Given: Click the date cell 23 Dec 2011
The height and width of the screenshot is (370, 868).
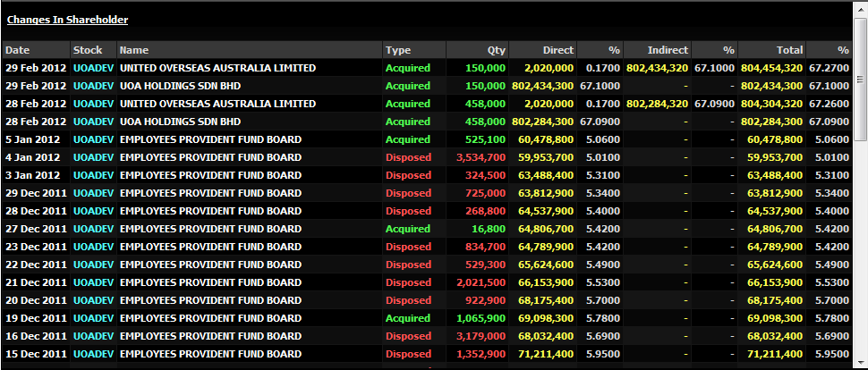Looking at the screenshot, I should coord(36,247).
